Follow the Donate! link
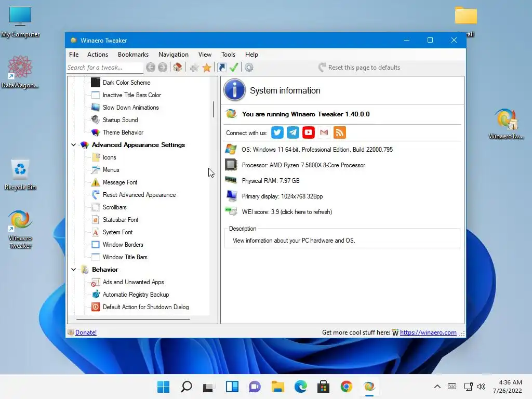 point(86,332)
